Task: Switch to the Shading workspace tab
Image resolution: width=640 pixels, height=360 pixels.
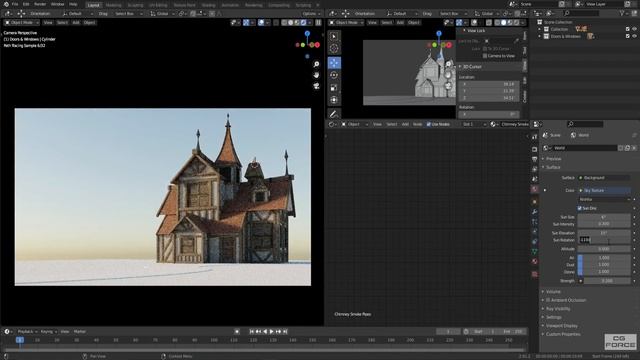Action: (x=208, y=5)
